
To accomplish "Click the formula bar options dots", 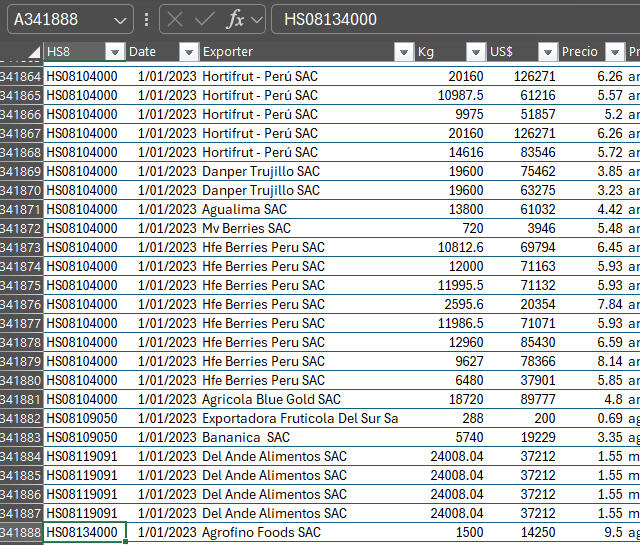I will coord(146,19).
